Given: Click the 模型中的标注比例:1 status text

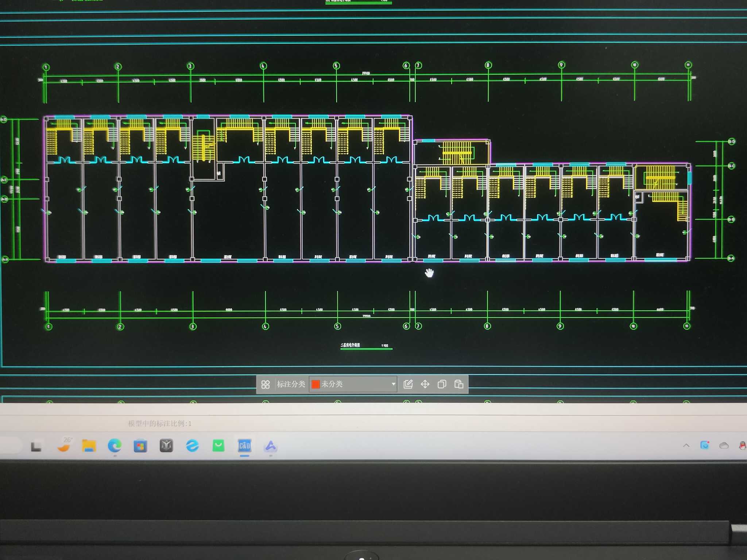Looking at the screenshot, I should click(160, 423).
